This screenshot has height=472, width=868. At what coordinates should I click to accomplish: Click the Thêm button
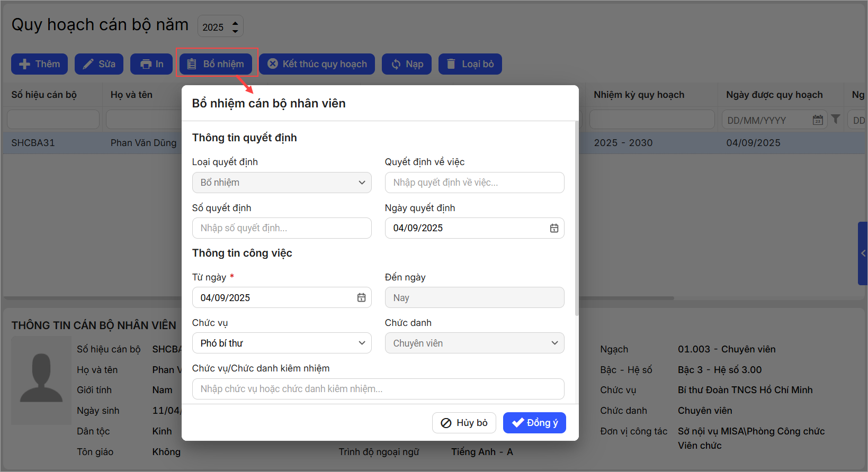point(39,64)
